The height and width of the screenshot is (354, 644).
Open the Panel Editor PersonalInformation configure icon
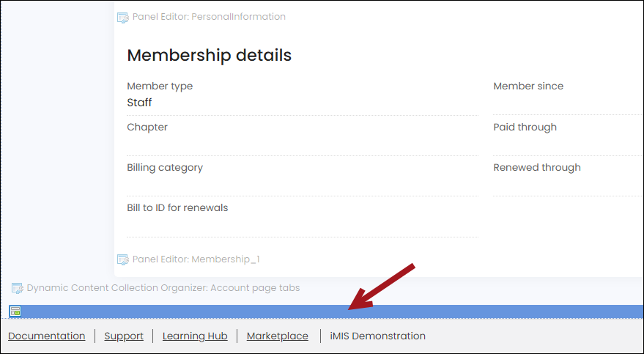(123, 18)
